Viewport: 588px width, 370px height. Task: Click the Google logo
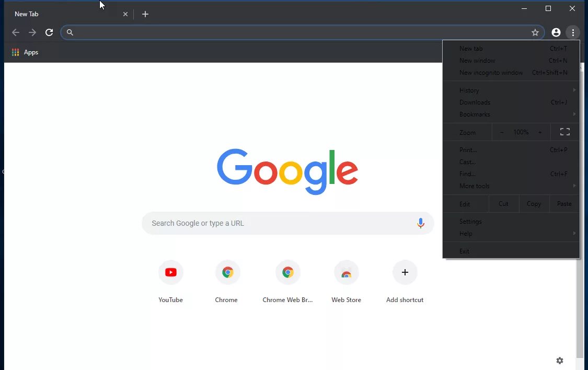[287, 172]
